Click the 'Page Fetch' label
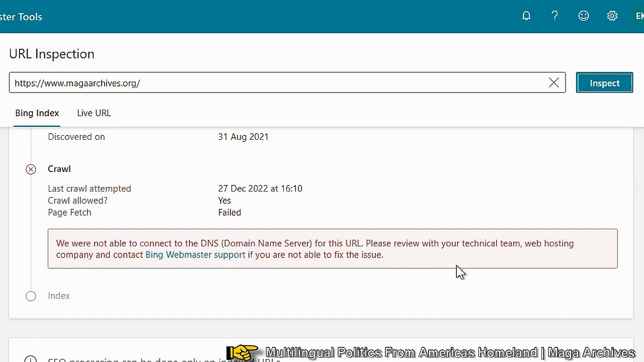Image resolution: width=644 pixels, height=362 pixels. coord(69,213)
